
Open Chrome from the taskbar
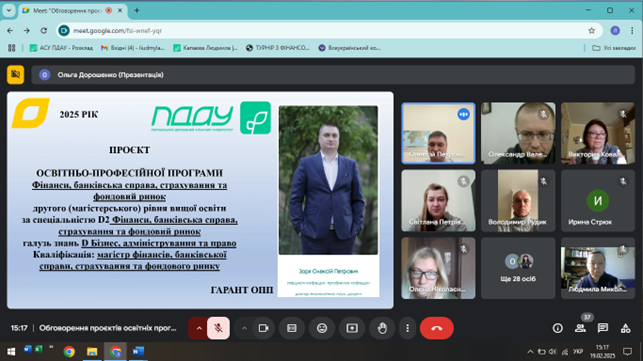tap(69, 352)
